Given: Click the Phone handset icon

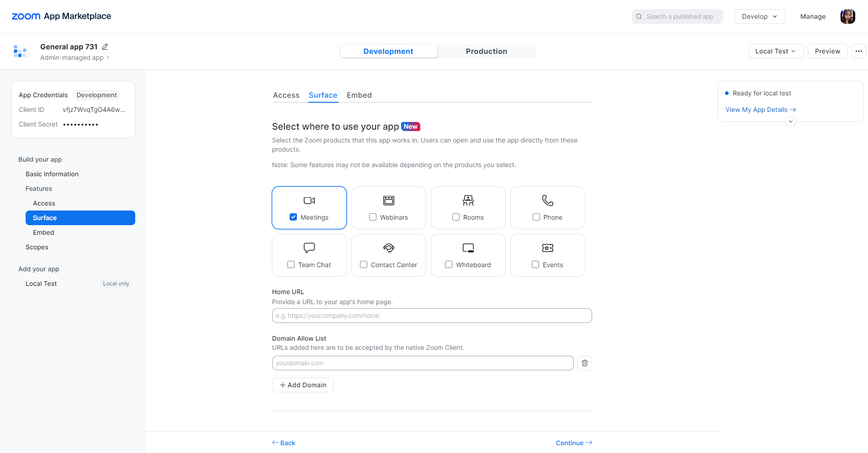Looking at the screenshot, I should [548, 200].
